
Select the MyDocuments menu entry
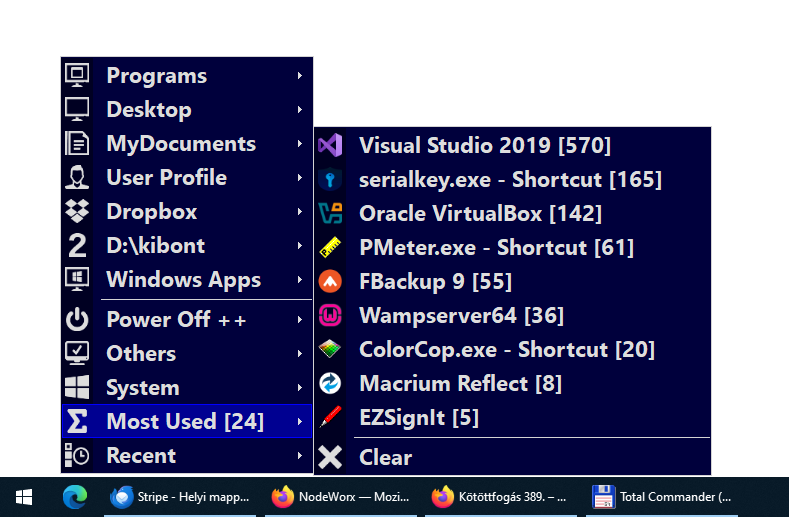[x=181, y=144]
